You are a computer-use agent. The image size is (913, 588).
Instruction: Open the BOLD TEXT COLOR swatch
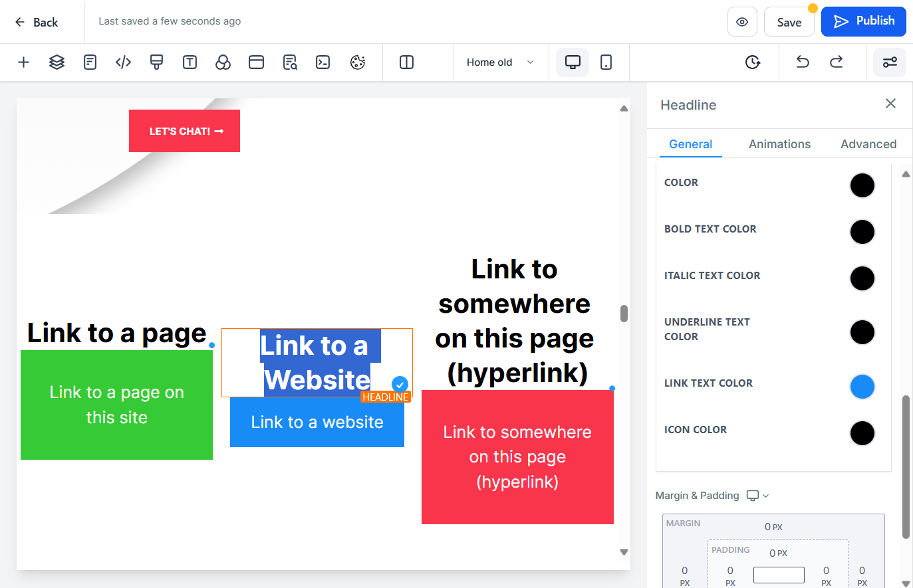click(x=862, y=232)
